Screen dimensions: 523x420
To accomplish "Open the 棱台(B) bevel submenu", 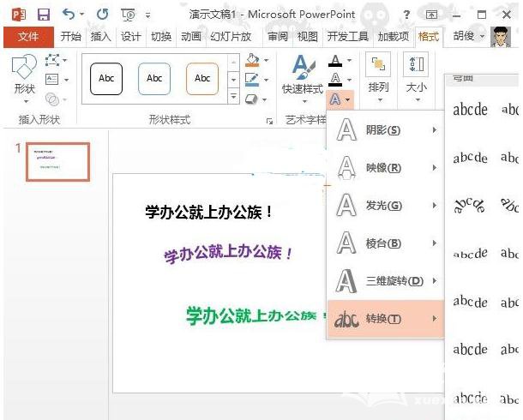I will pos(386,243).
